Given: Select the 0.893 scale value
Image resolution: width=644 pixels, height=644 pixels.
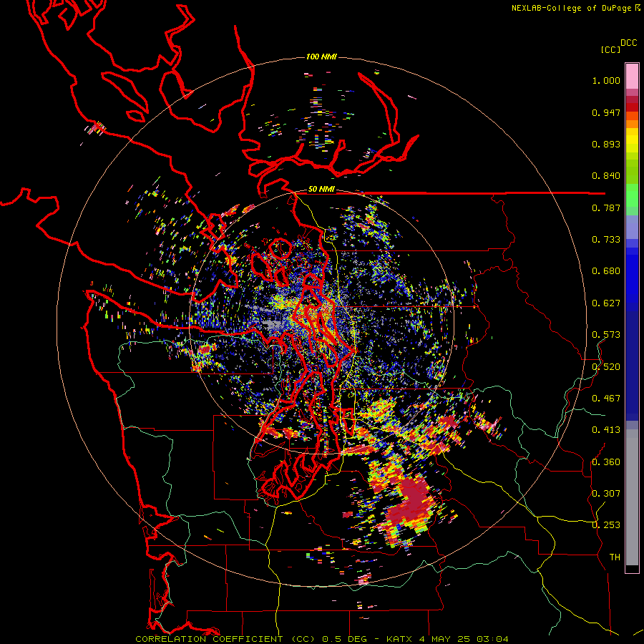Looking at the screenshot, I should click(x=606, y=144).
